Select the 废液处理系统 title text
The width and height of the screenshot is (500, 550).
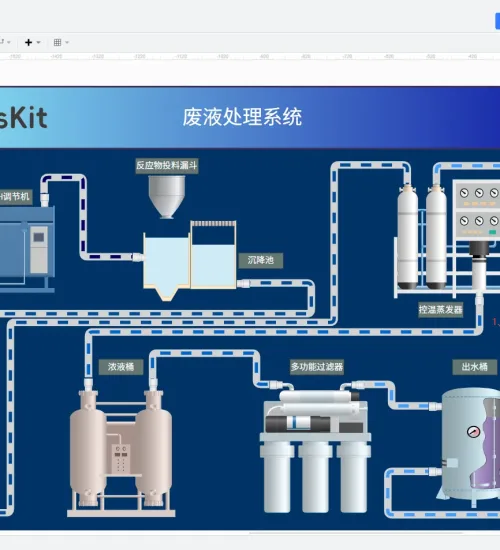(242, 117)
